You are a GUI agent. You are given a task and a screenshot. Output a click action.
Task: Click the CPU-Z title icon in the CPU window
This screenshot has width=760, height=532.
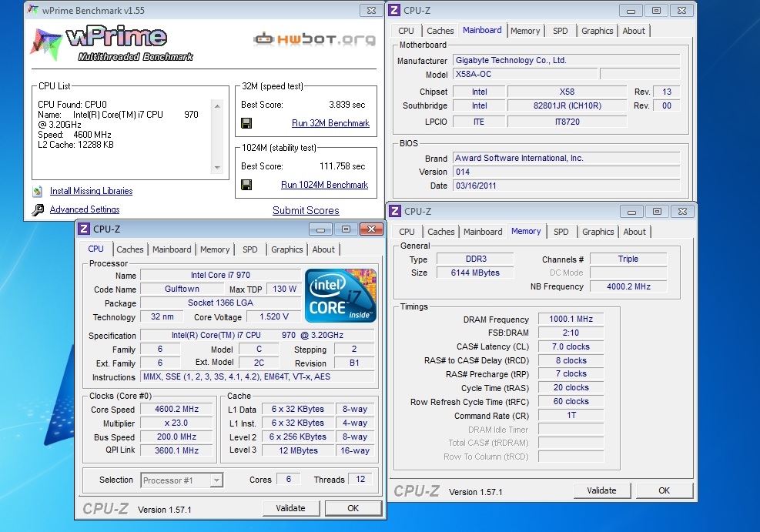pos(83,229)
